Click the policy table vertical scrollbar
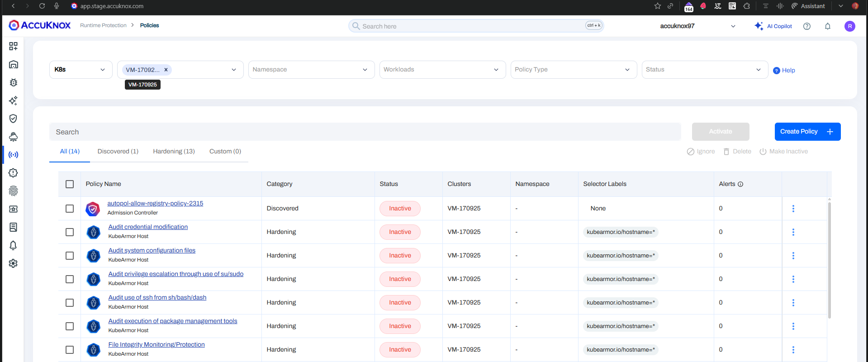This screenshot has width=868, height=362. (829, 260)
